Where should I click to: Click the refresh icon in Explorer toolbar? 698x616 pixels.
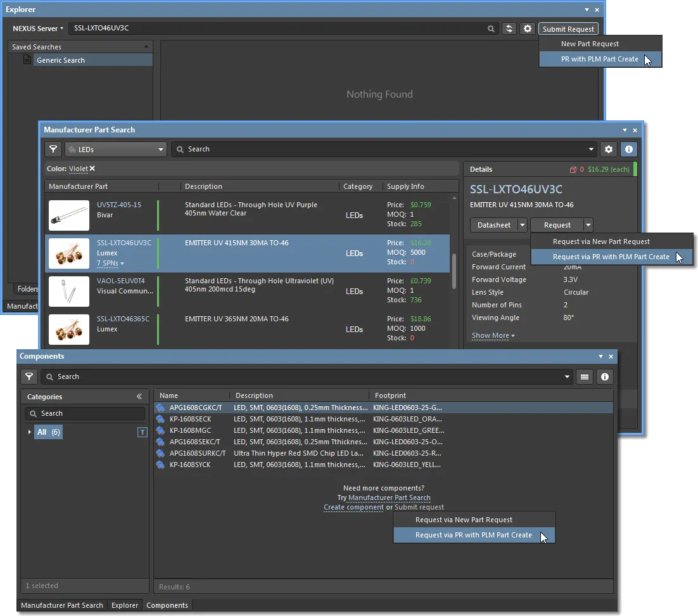(509, 29)
